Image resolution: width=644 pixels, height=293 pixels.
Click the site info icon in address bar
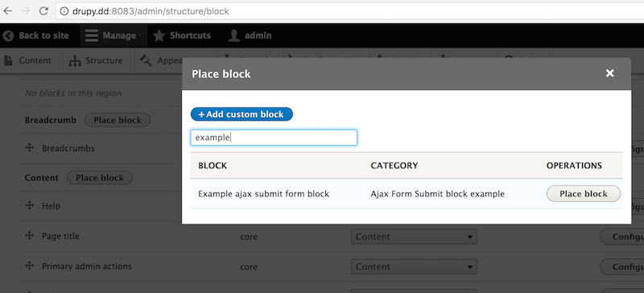click(64, 11)
